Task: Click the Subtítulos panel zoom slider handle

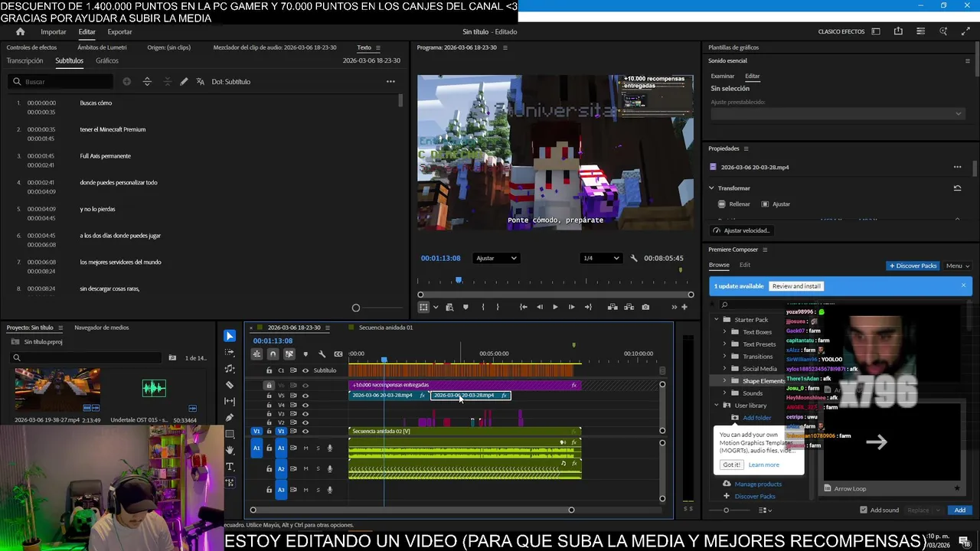Action: pyautogui.click(x=355, y=308)
